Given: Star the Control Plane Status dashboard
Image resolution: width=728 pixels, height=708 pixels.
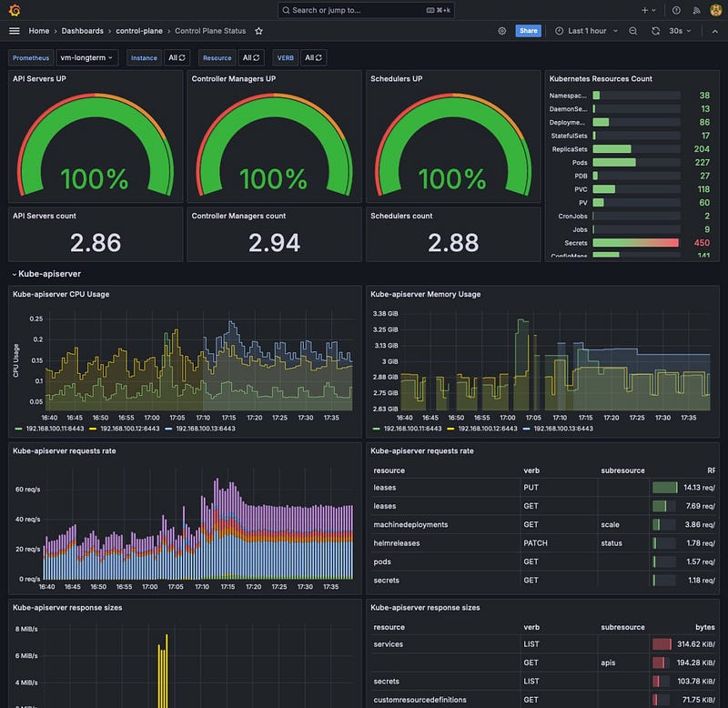Looking at the screenshot, I should coord(258,31).
